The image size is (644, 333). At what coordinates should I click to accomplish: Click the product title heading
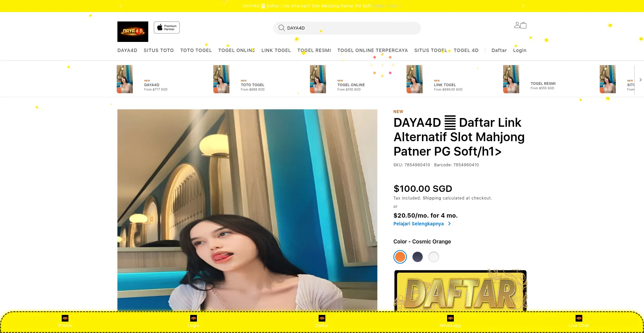pos(459,137)
